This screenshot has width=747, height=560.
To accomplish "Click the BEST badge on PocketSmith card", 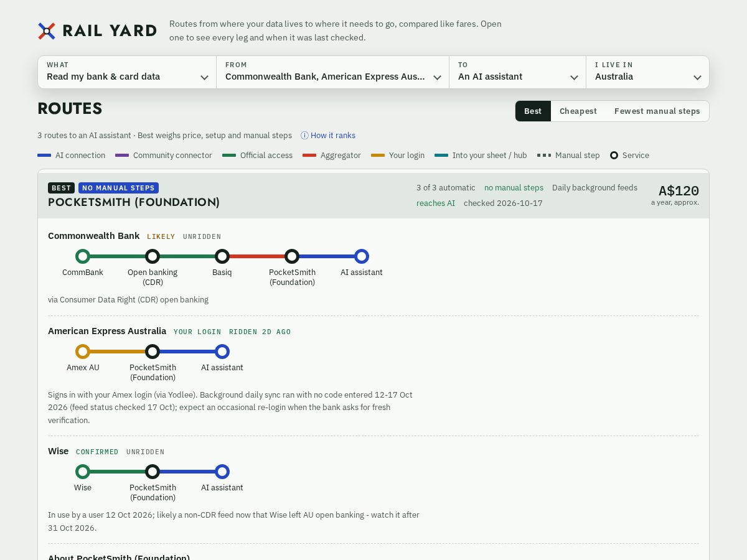I will click(62, 188).
